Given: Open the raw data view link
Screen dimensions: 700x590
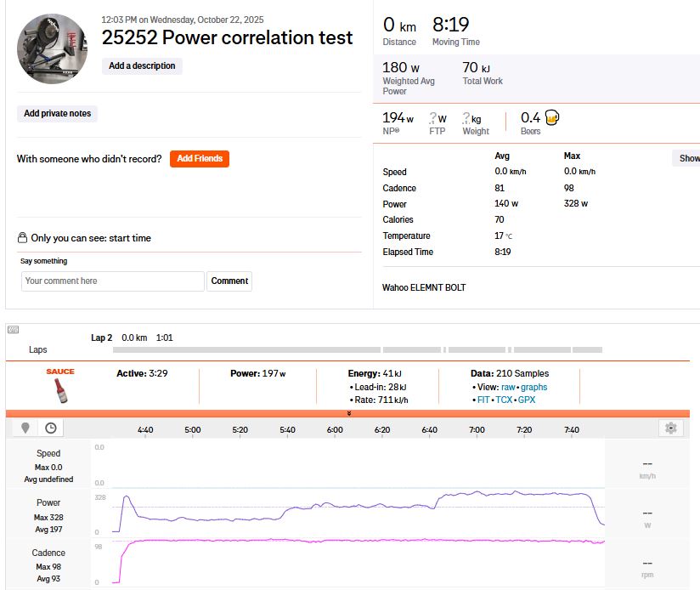Looking at the screenshot, I should 508,387.
